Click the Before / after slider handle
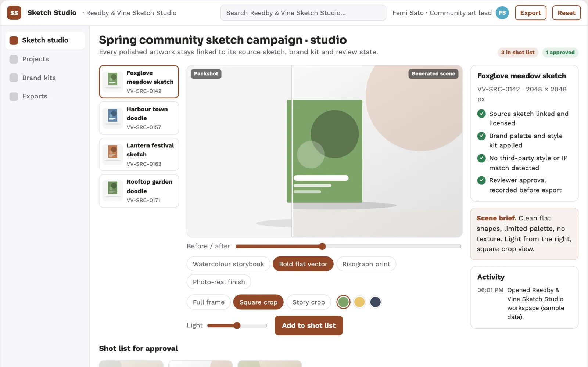This screenshot has height=367, width=588. (322, 246)
